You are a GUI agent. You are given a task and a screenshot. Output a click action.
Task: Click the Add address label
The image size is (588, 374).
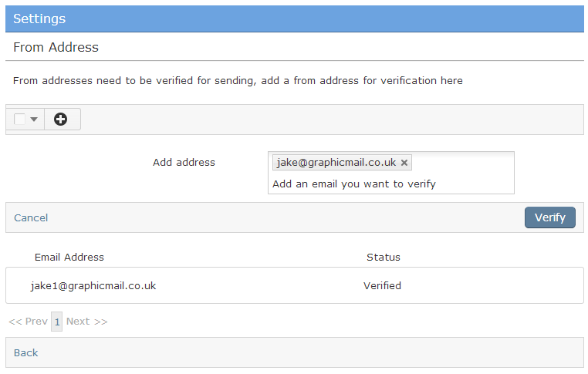tap(184, 162)
